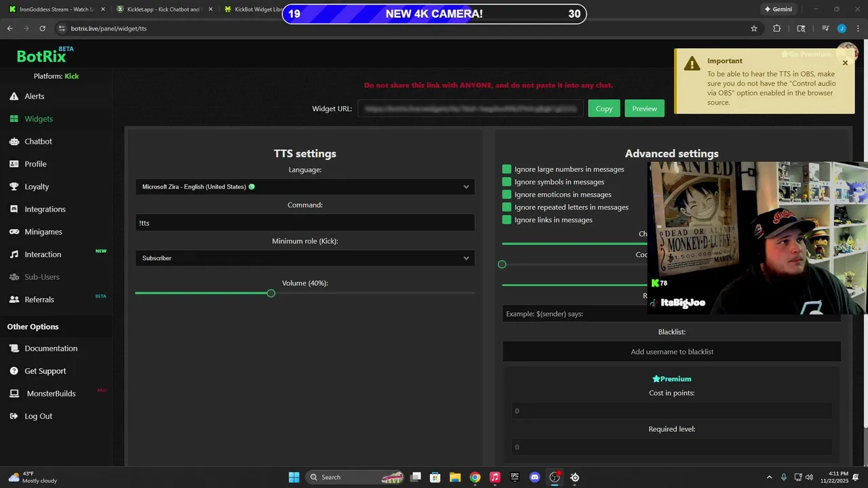This screenshot has height=488, width=868.
Task: Open the Alerts sidebar icon
Action: tap(14, 96)
